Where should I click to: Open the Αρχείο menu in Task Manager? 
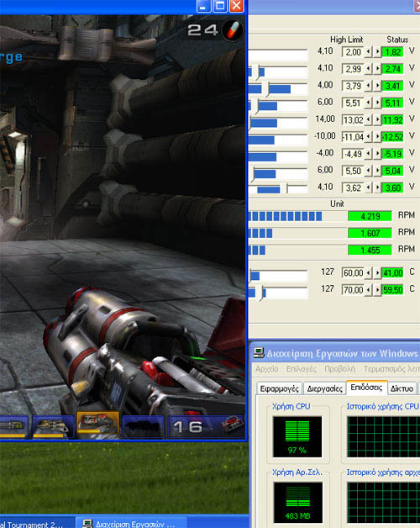pos(267,369)
